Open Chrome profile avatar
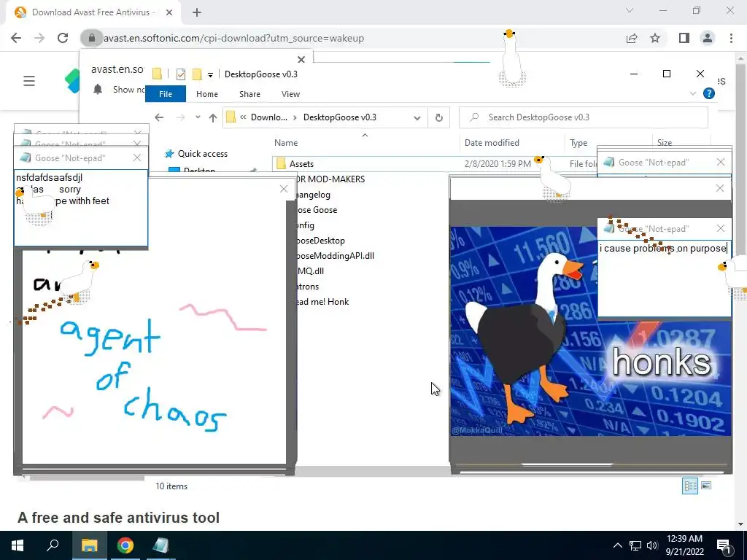This screenshot has height=560, width=747. point(708,38)
